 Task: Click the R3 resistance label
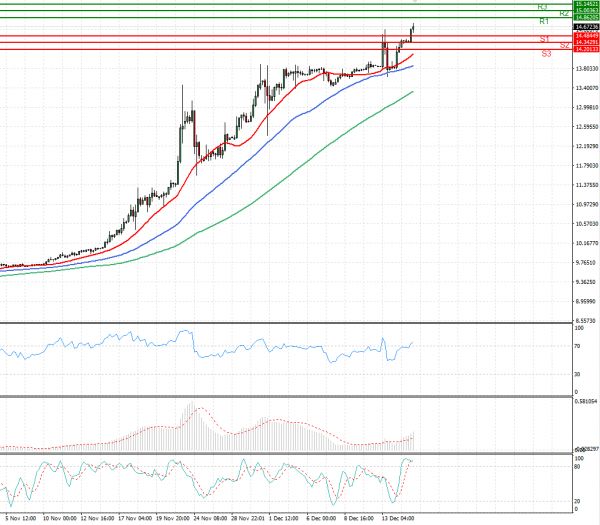[542, 7]
